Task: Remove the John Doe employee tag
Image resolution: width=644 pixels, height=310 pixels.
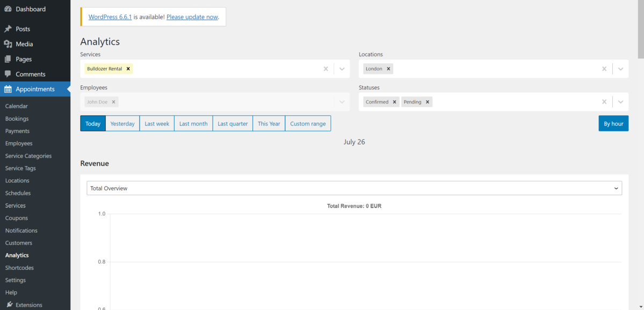Action: pos(113,102)
